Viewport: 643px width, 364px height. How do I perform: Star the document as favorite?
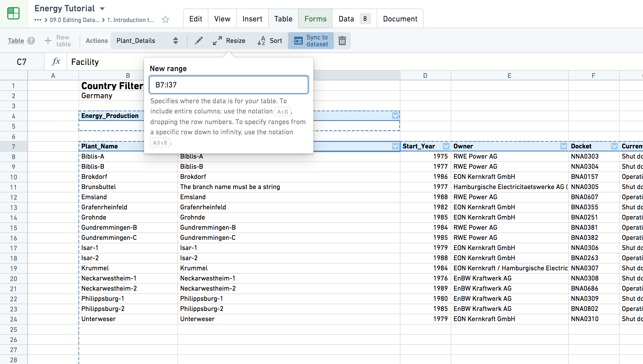[x=165, y=19]
